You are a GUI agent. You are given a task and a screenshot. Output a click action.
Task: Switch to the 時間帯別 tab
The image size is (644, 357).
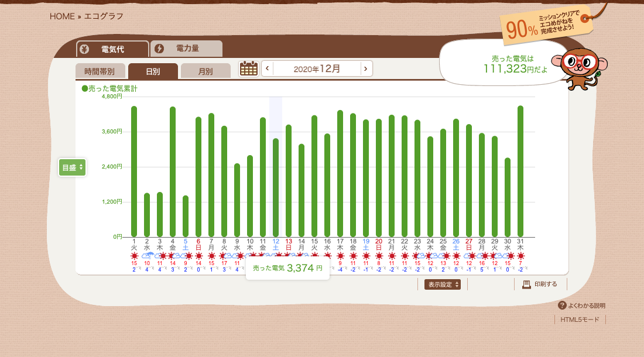(100, 71)
